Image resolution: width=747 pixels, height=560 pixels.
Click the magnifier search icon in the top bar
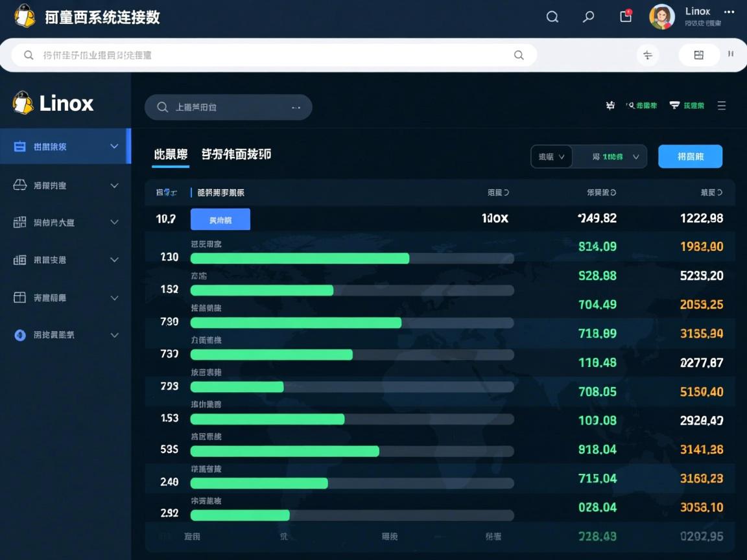point(552,16)
